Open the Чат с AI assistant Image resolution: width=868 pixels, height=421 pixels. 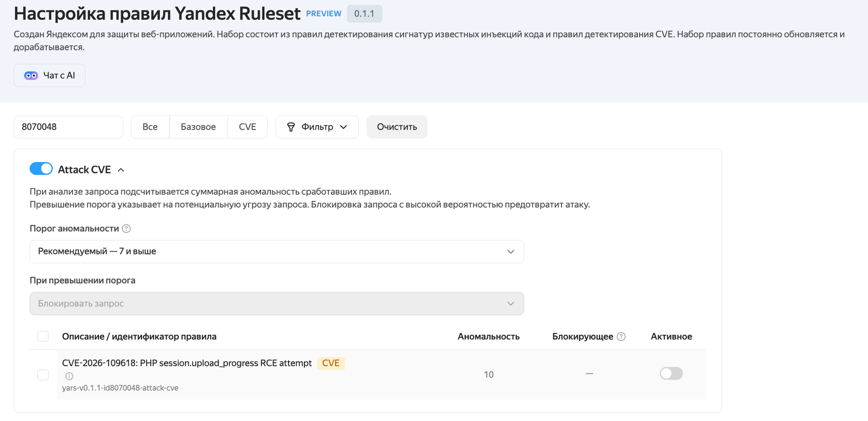[49, 75]
